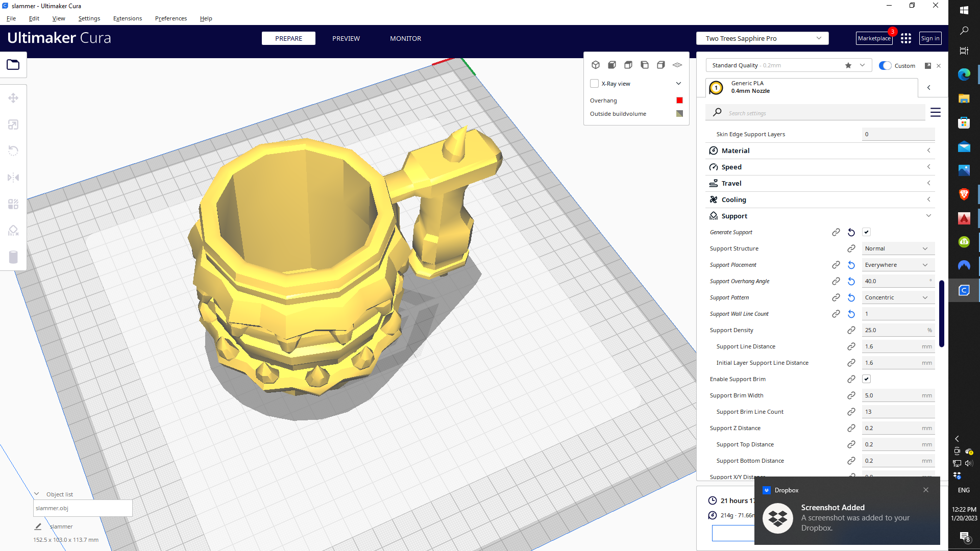
Task: Click the Support Density value field
Action: point(898,330)
